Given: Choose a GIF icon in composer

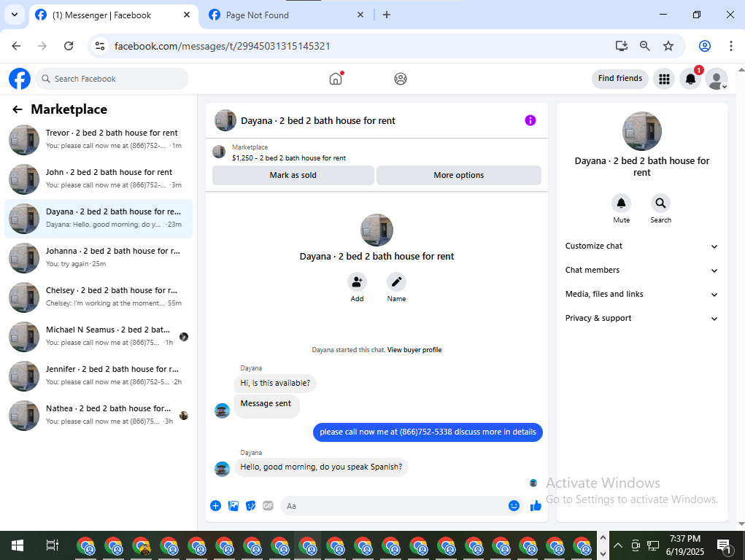Looking at the screenshot, I should coord(268,506).
